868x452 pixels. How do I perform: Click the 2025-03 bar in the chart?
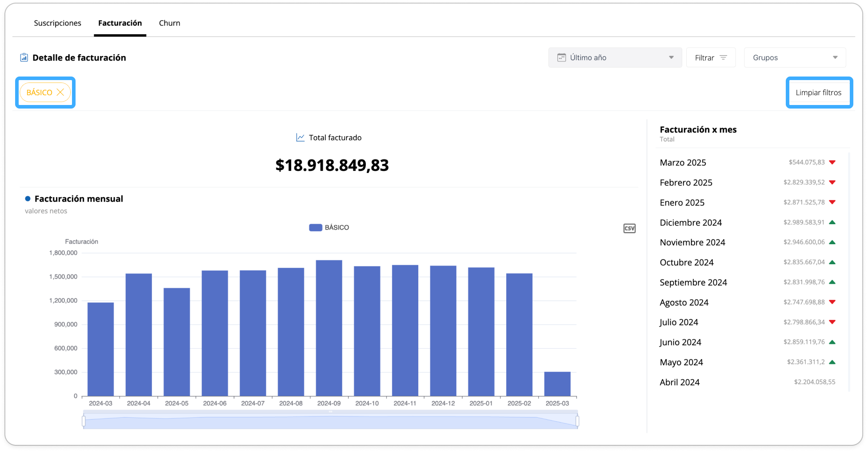pyautogui.click(x=557, y=384)
